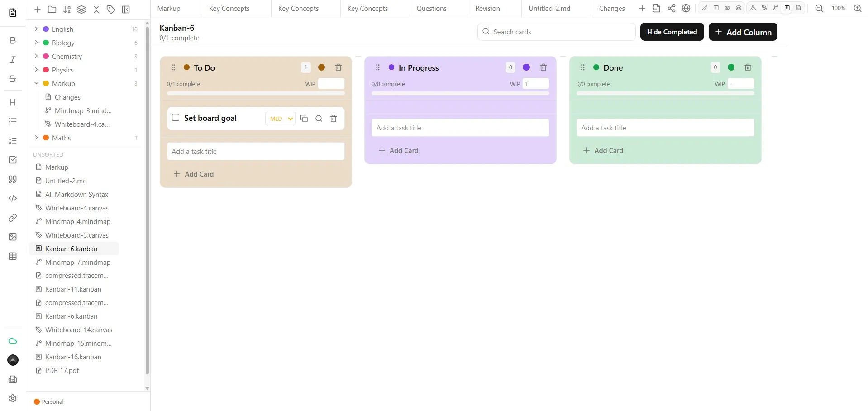Switch to split view mode

(x=716, y=8)
